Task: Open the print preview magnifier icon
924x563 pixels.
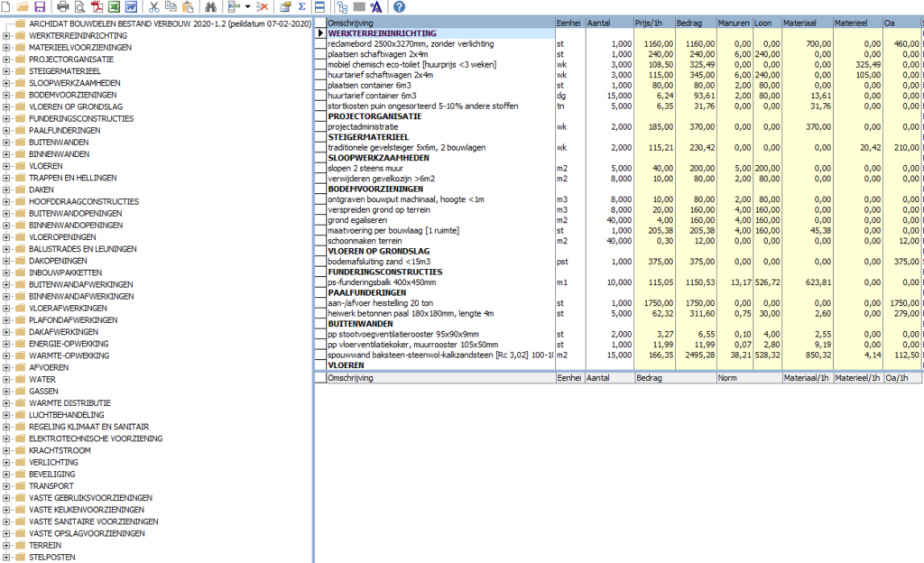Action: coord(79,6)
